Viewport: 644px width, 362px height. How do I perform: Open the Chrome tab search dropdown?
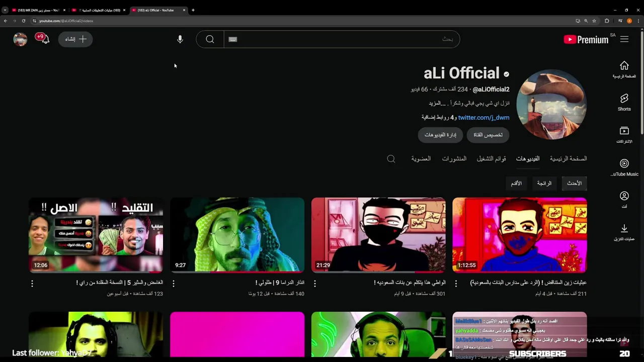[5, 10]
